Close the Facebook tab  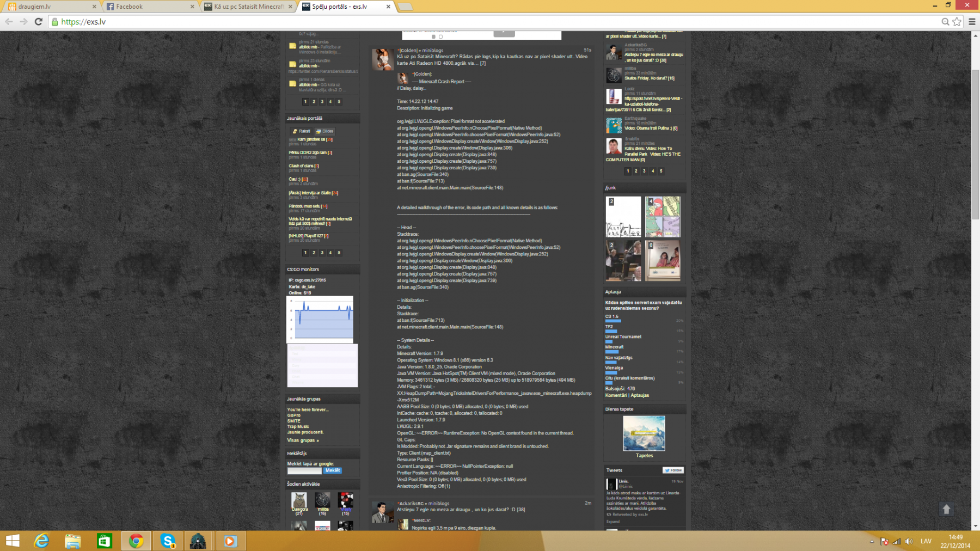click(192, 7)
